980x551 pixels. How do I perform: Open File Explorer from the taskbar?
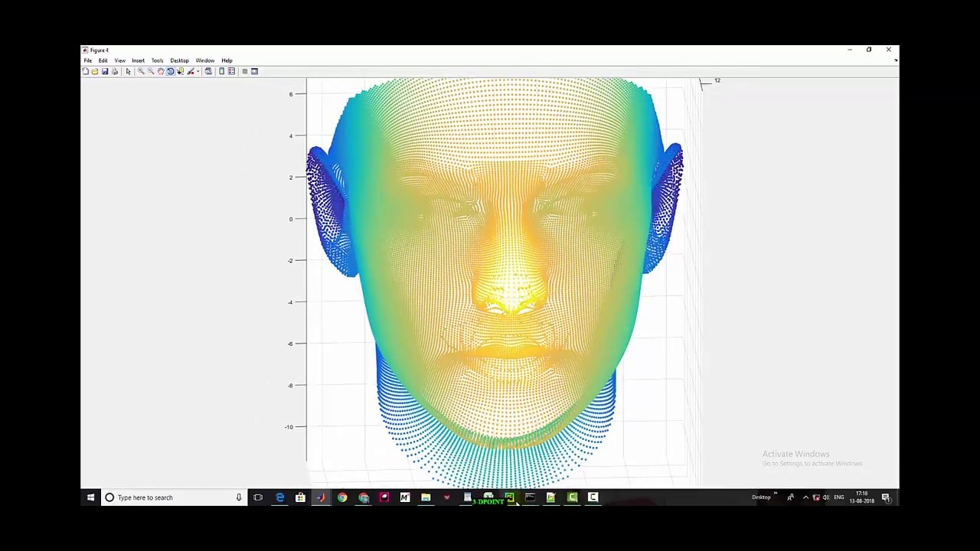coord(426,497)
